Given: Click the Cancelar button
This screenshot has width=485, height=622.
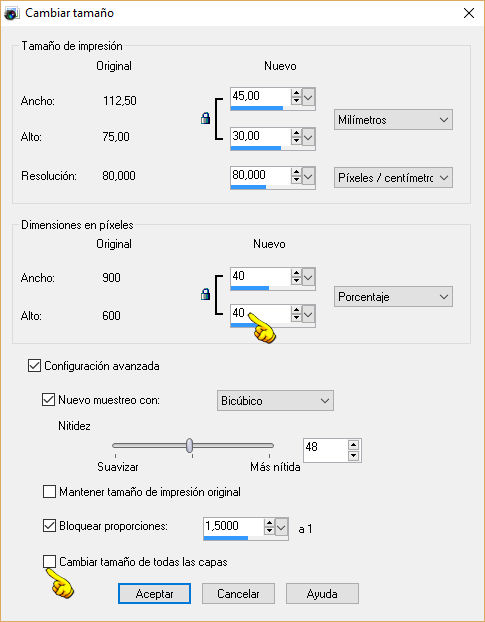Looking at the screenshot, I should pyautogui.click(x=238, y=593).
